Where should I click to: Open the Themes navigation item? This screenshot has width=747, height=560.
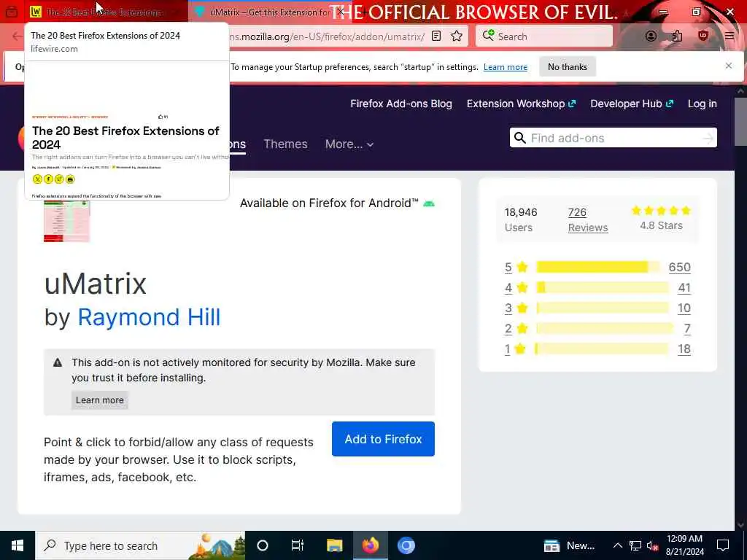pos(285,144)
